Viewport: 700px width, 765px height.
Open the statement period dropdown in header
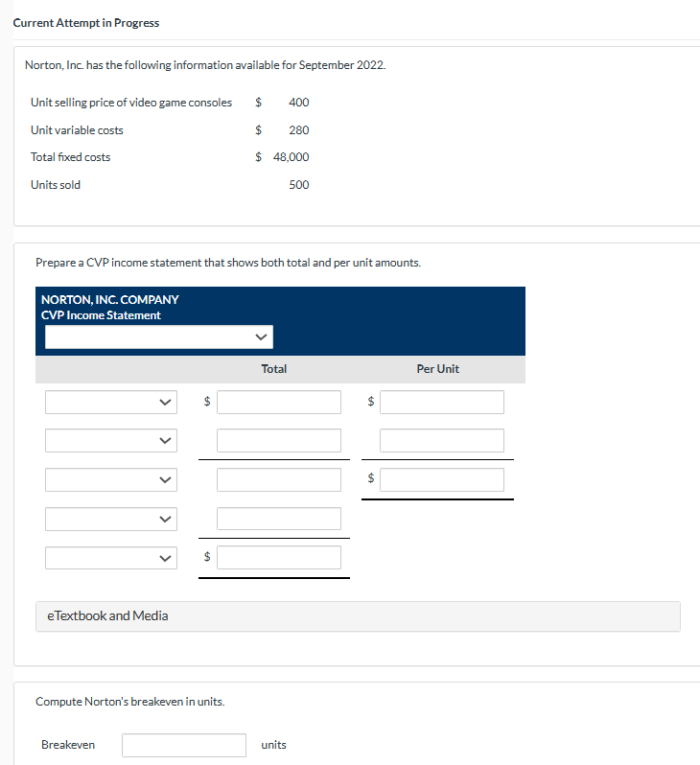(158, 336)
